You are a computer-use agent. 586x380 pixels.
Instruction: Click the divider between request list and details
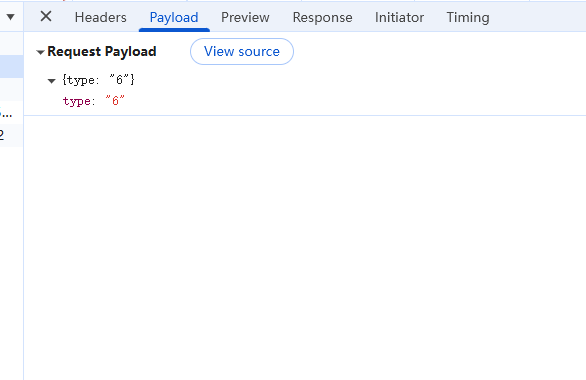(24, 206)
